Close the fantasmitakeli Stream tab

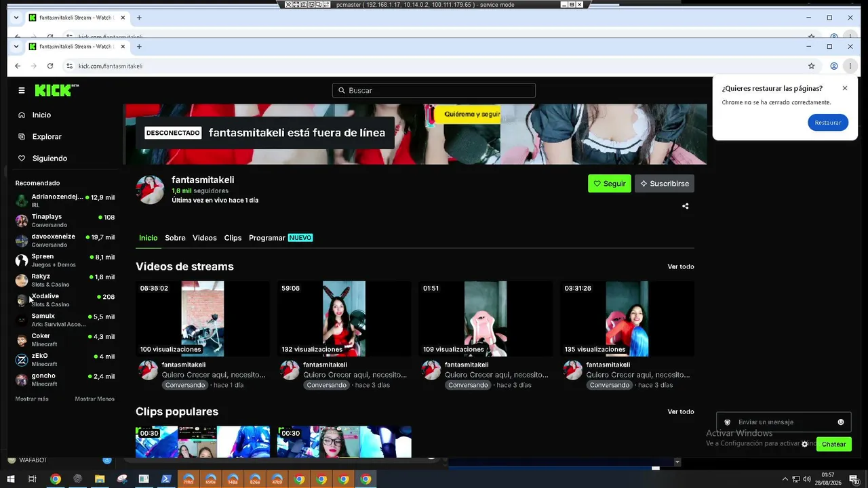tap(122, 47)
